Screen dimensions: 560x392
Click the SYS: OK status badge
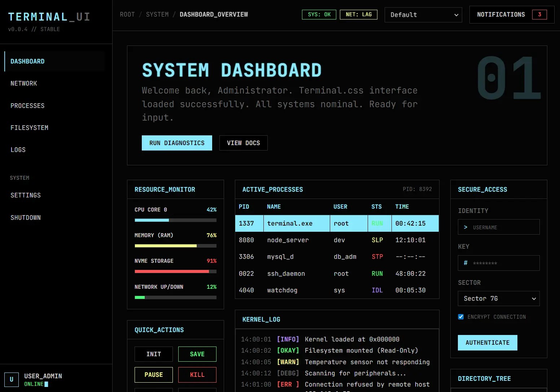click(319, 14)
